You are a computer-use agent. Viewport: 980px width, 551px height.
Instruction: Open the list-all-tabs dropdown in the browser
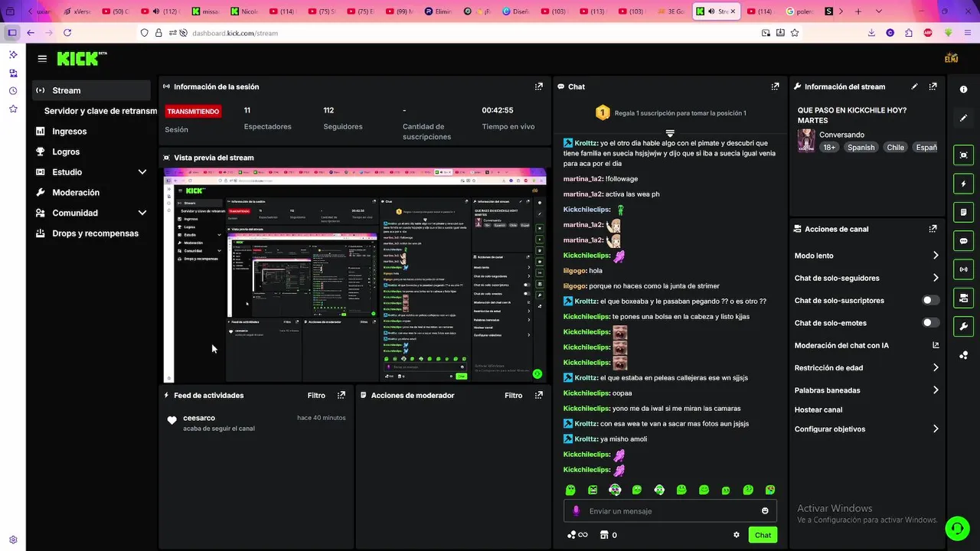pos(878,11)
